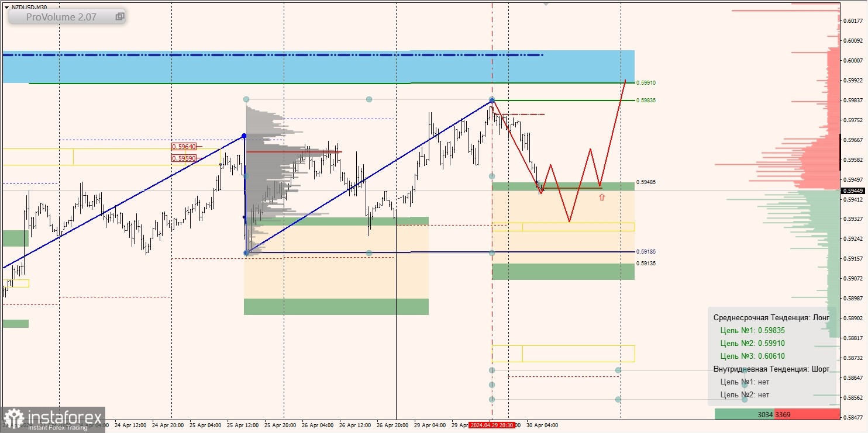Click the 0.60007 price scale label
Image resolution: width=868 pixels, height=433 pixels.
pyautogui.click(x=853, y=60)
